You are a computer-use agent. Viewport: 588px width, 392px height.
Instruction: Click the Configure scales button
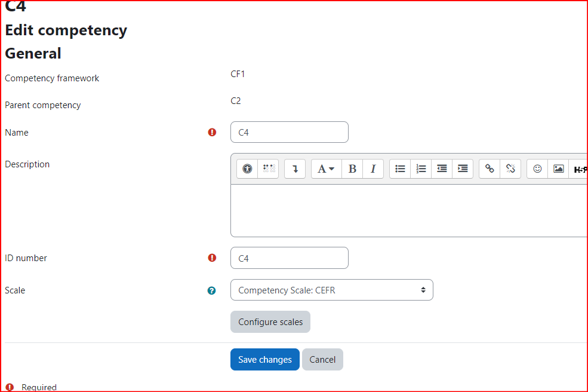(x=270, y=321)
